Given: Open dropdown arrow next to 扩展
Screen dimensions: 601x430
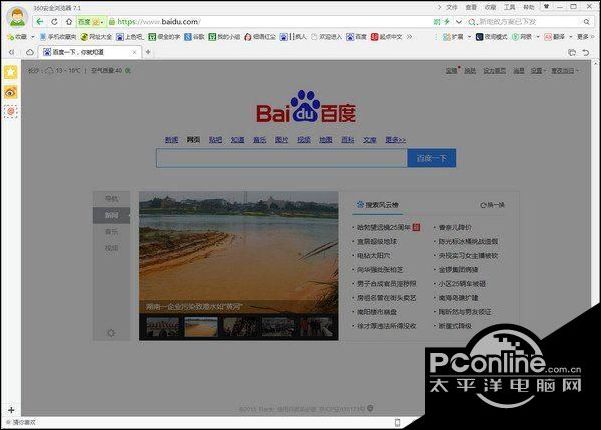Looking at the screenshot, I should (469, 37).
